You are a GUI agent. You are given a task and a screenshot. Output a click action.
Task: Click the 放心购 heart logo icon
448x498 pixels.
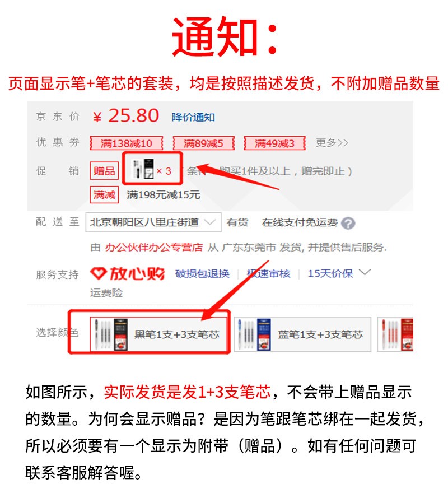point(98,273)
